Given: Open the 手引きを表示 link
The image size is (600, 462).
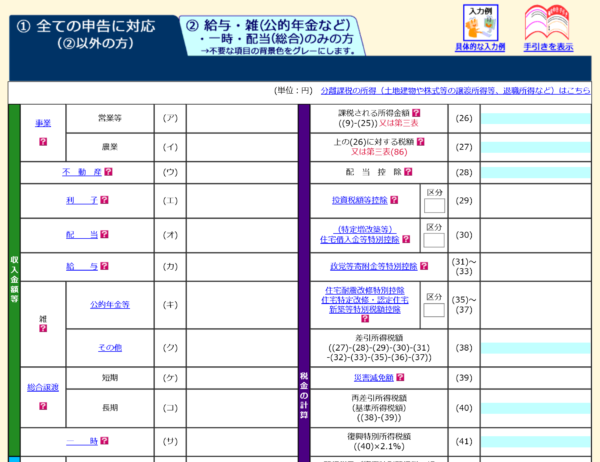Looking at the screenshot, I should tap(548, 47).
